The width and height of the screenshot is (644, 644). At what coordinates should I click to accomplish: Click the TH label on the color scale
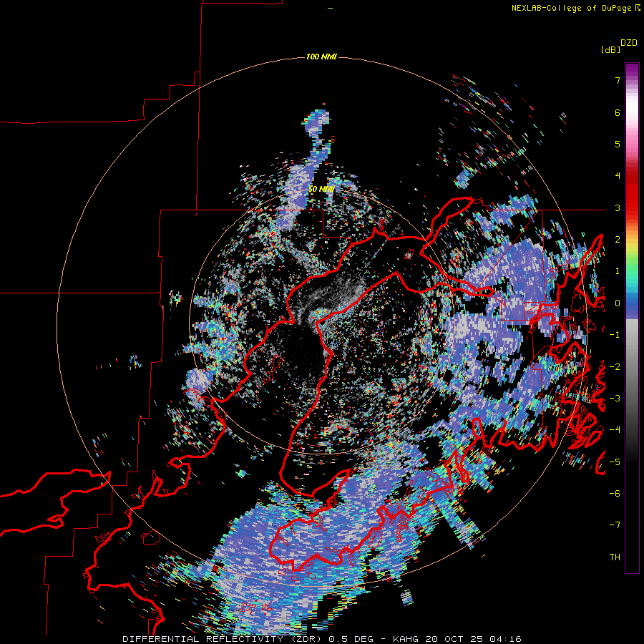[615, 557]
